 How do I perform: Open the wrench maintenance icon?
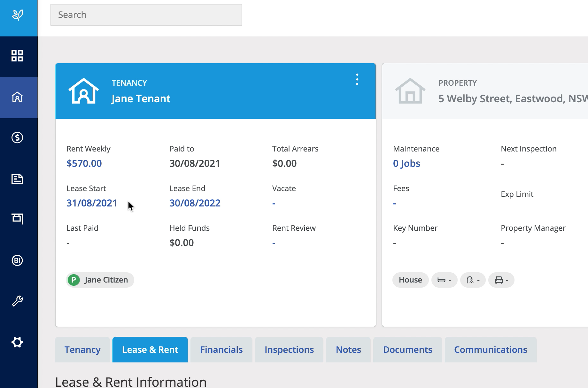pyautogui.click(x=17, y=301)
